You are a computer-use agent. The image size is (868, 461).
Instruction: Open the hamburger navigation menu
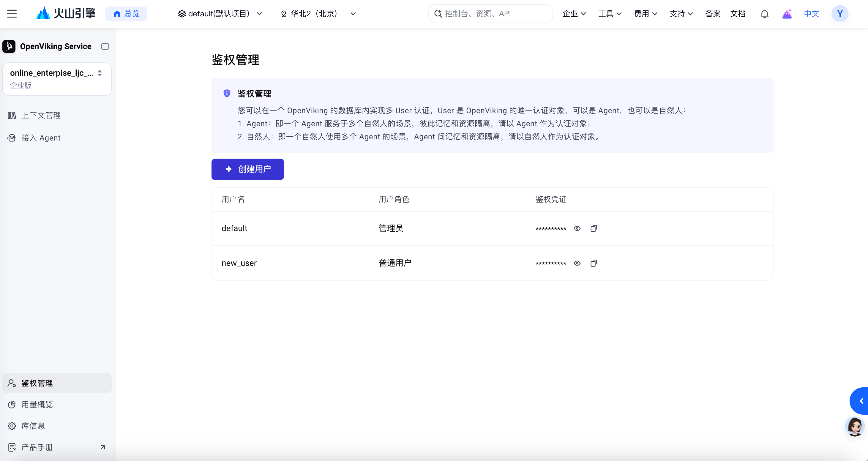tap(12, 14)
